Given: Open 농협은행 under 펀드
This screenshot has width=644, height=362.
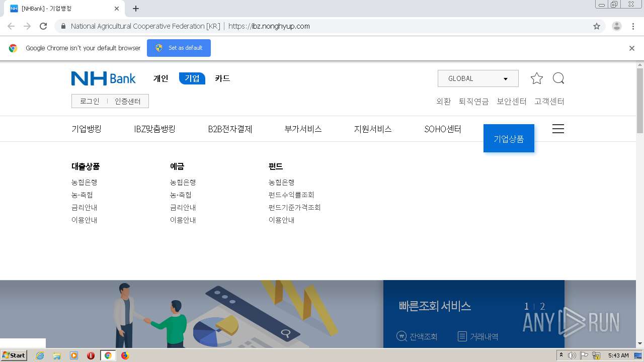Looking at the screenshot, I should point(282,182).
